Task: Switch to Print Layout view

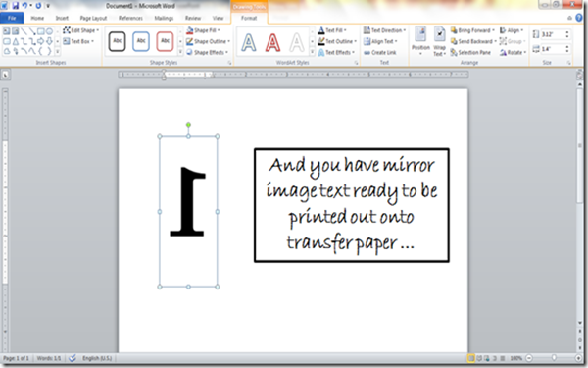Action: (471, 358)
